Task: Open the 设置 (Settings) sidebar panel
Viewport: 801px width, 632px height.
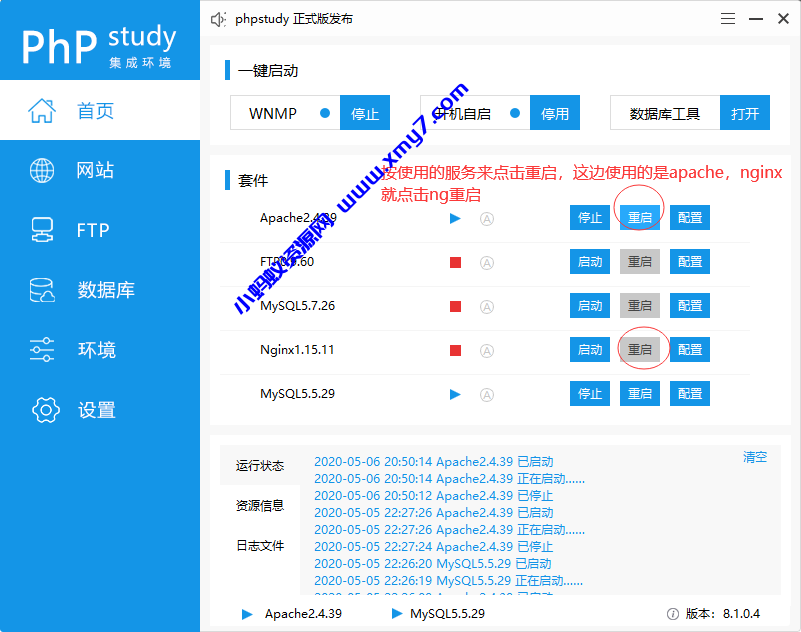Action: 95,410
